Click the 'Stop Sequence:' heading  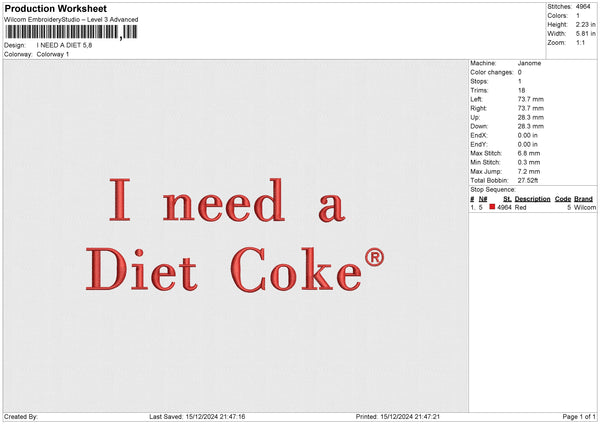click(x=493, y=189)
